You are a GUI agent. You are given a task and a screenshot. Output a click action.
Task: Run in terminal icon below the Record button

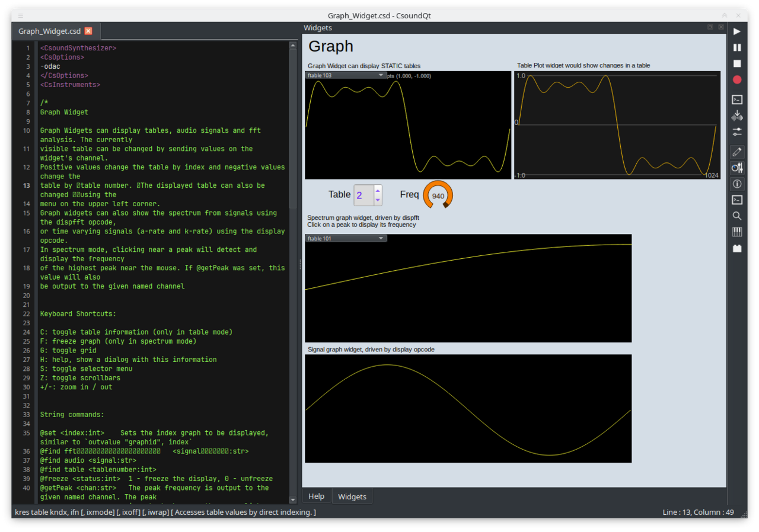click(x=737, y=100)
